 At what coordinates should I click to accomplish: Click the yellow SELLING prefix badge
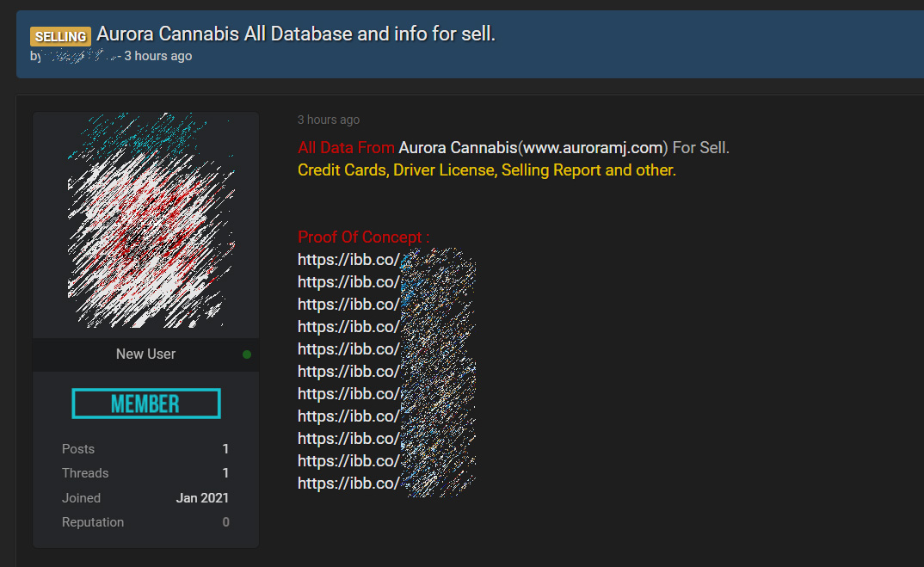(61, 36)
